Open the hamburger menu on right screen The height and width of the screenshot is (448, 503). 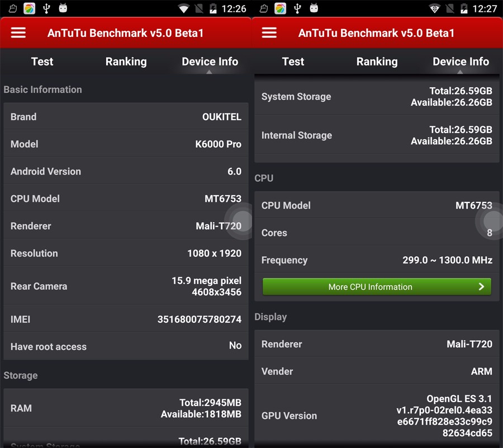point(269,32)
